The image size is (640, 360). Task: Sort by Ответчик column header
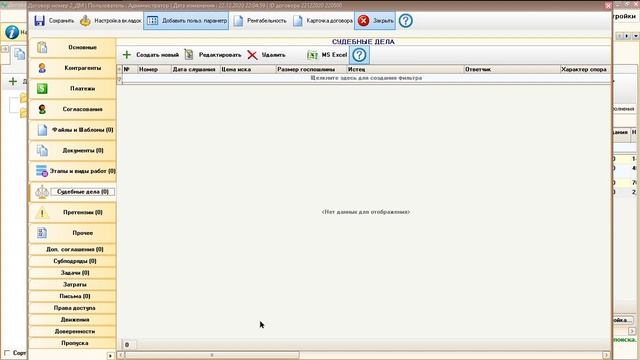[x=512, y=69]
